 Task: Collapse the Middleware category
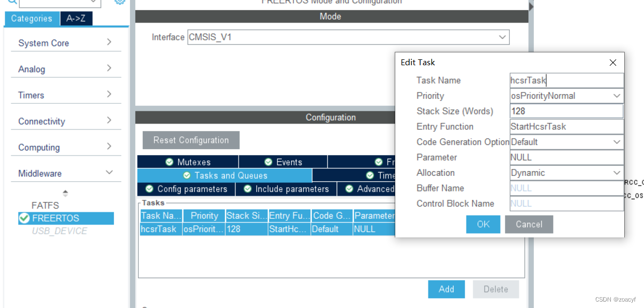tap(66, 173)
